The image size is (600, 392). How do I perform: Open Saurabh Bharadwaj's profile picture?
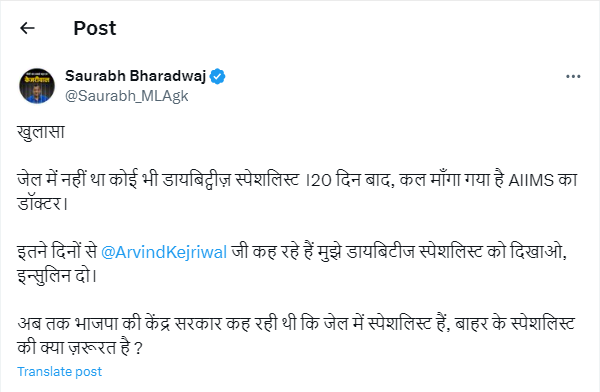tap(37, 86)
